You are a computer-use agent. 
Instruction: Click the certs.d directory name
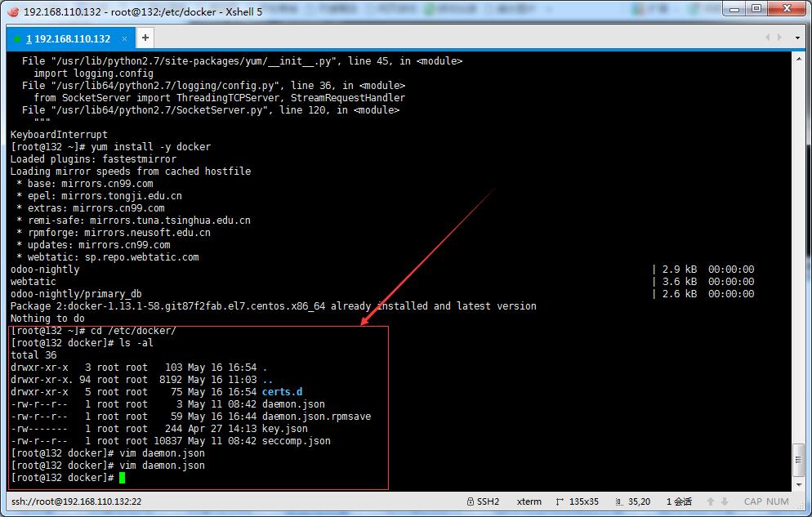click(x=282, y=392)
